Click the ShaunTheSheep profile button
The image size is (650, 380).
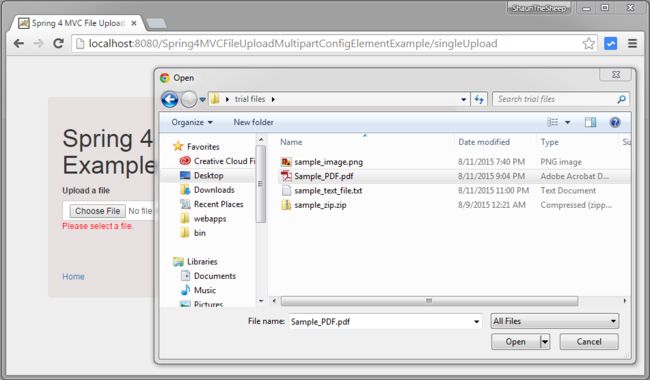coord(538,8)
